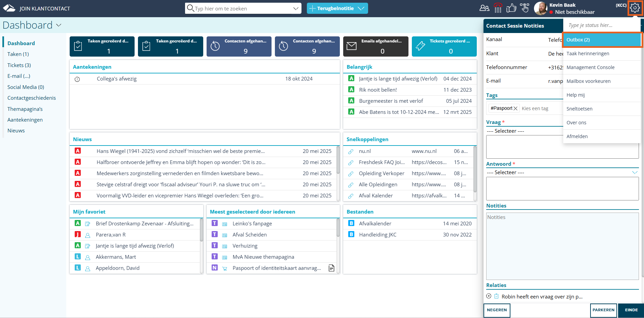The height and width of the screenshot is (318, 644).
Task: Open 'Rik nooit bellen!' note
Action: click(x=378, y=90)
